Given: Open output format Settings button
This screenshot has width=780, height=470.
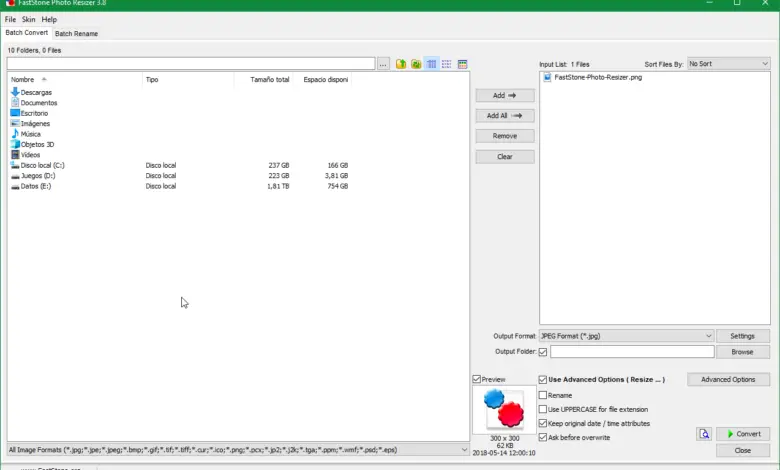Looking at the screenshot, I should tap(743, 336).
